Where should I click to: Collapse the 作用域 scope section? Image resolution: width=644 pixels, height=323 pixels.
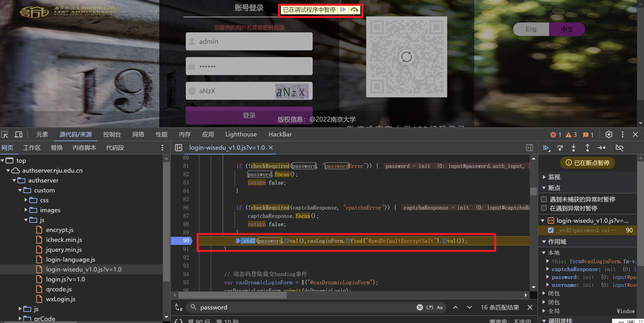[x=544, y=242]
